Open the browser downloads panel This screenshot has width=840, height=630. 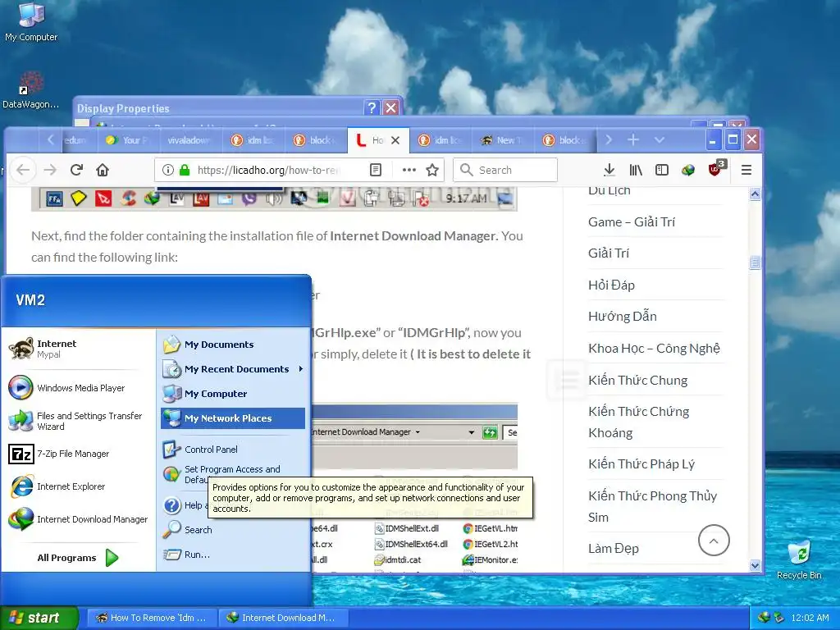click(609, 170)
